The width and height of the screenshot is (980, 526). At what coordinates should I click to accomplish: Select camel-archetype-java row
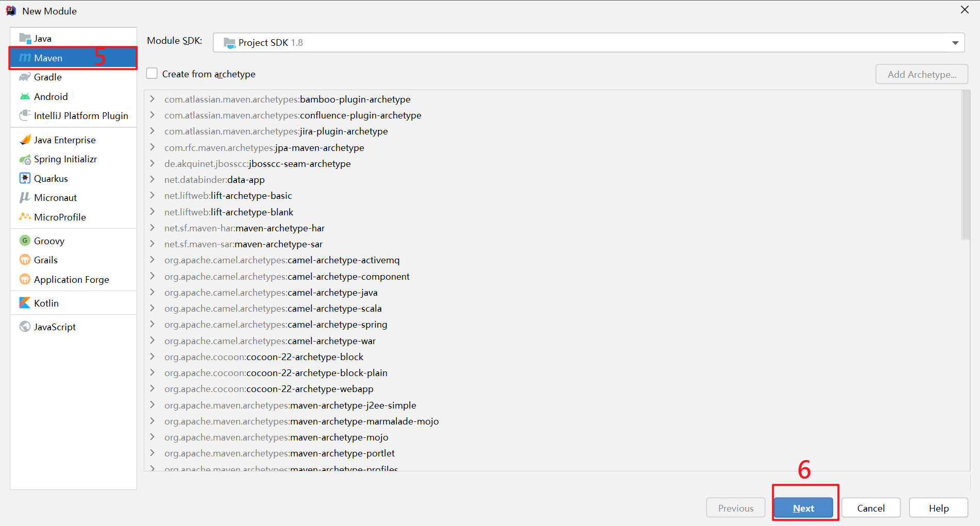click(552, 292)
